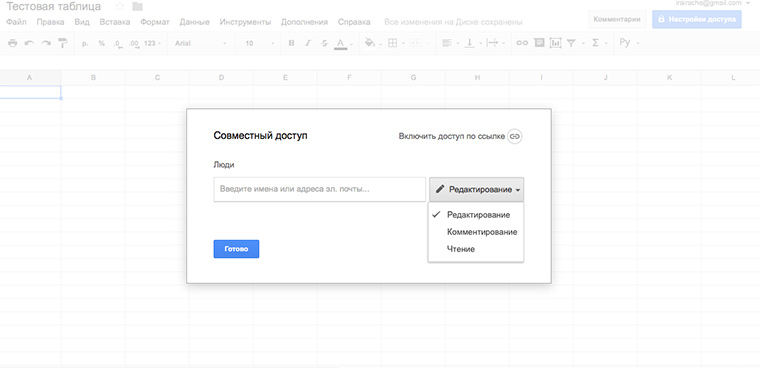Star the document Тестовая таблица
Screen dimensions: 760x368
tap(120, 7)
